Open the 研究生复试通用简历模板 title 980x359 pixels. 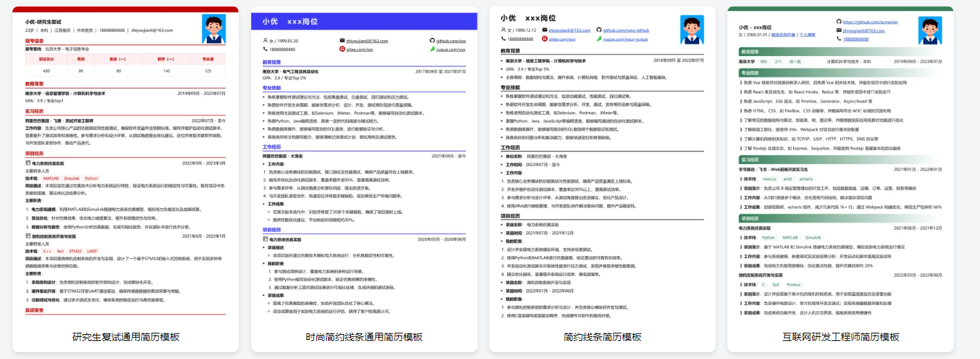[x=126, y=337]
